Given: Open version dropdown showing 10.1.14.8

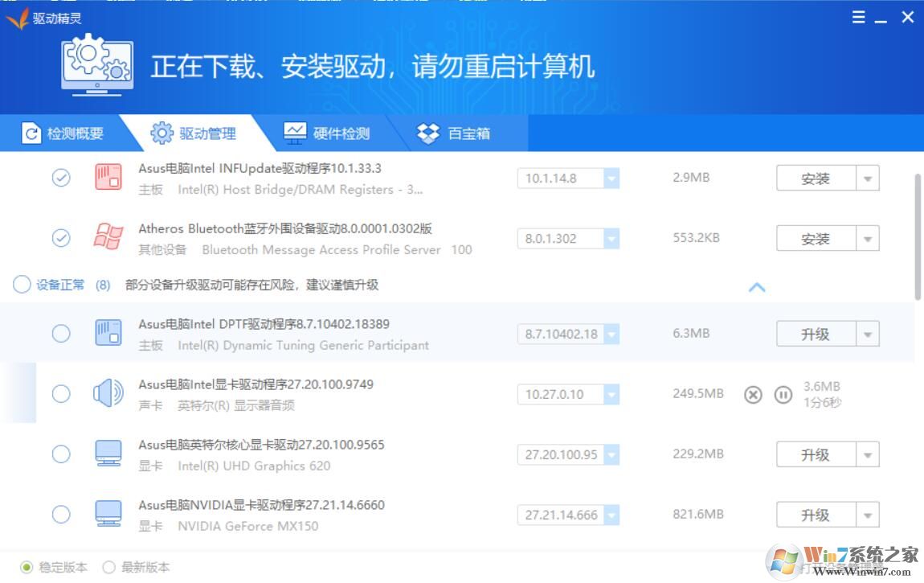Looking at the screenshot, I should [x=611, y=179].
